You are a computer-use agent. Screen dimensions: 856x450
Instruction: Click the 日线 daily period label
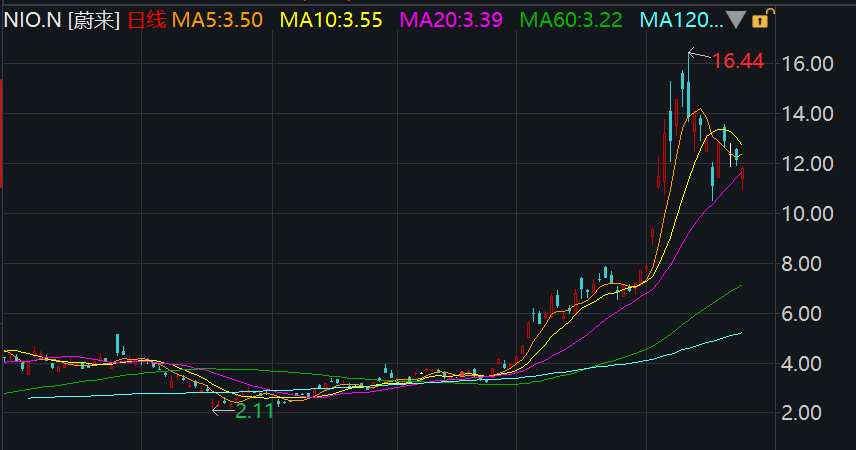(146, 20)
